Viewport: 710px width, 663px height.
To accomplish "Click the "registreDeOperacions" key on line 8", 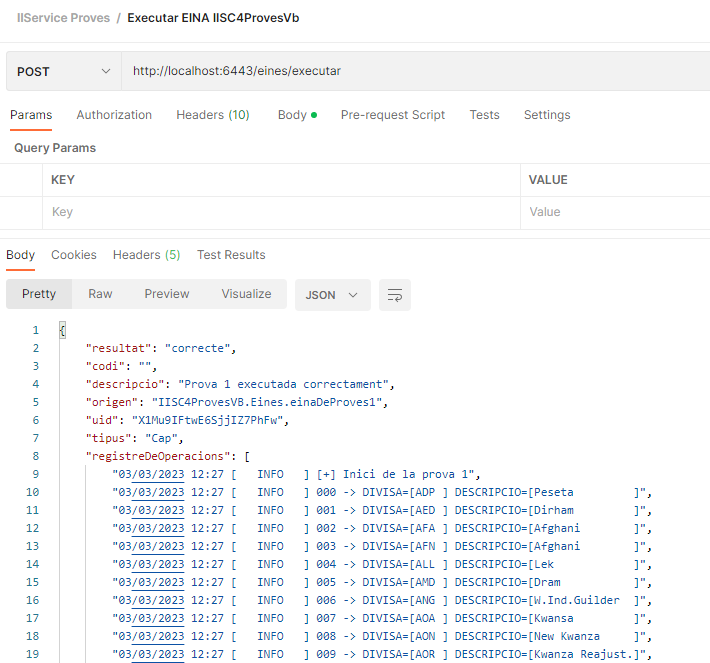I will (158, 456).
